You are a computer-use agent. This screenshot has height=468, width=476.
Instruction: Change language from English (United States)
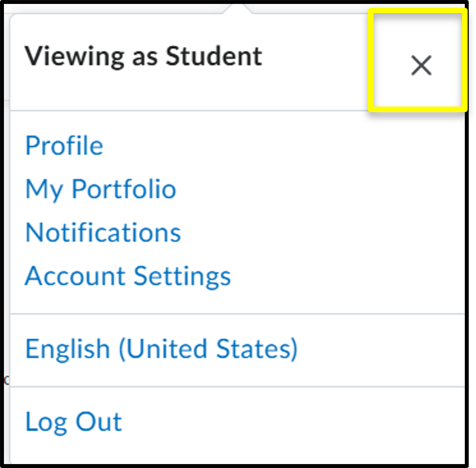[x=162, y=349]
